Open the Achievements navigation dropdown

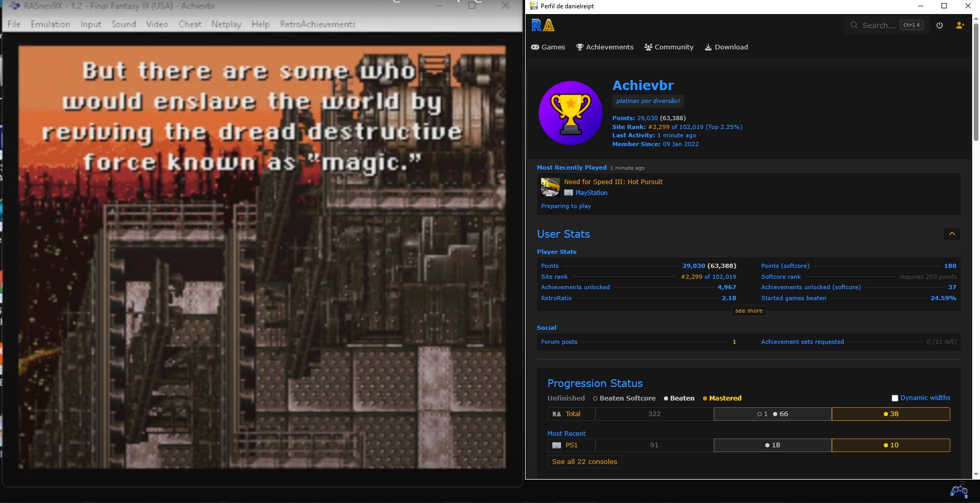(x=605, y=47)
